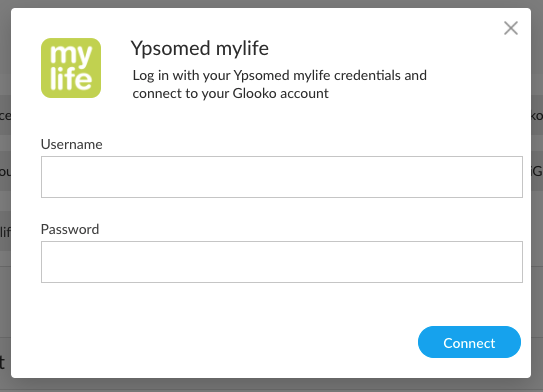Click the cut-off 'ce' text at left edge

click(5, 116)
